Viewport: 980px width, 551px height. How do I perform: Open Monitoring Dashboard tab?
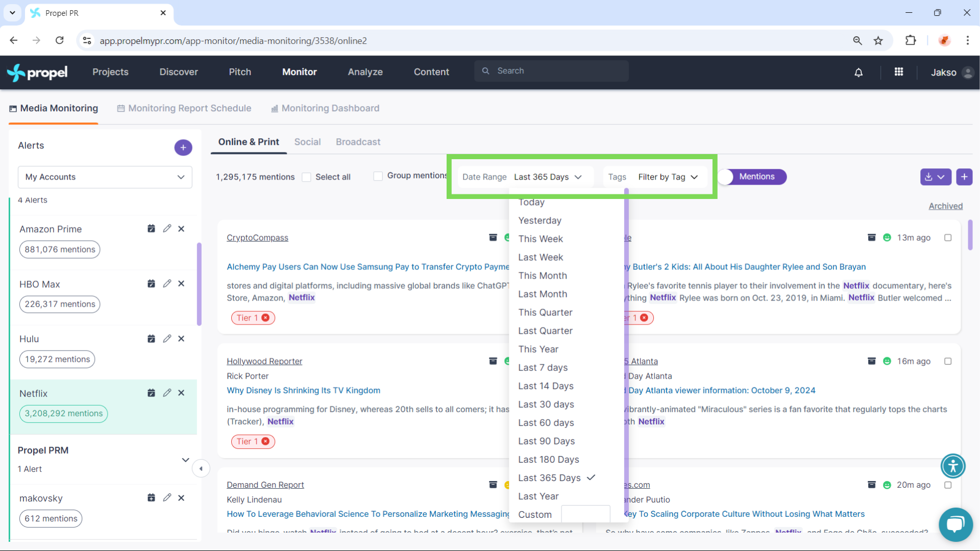click(x=325, y=108)
